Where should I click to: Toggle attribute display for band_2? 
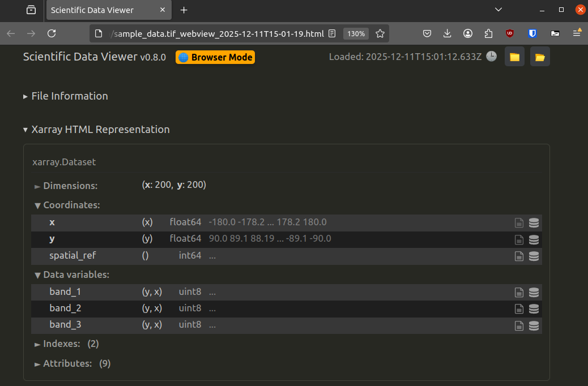pyautogui.click(x=519, y=308)
